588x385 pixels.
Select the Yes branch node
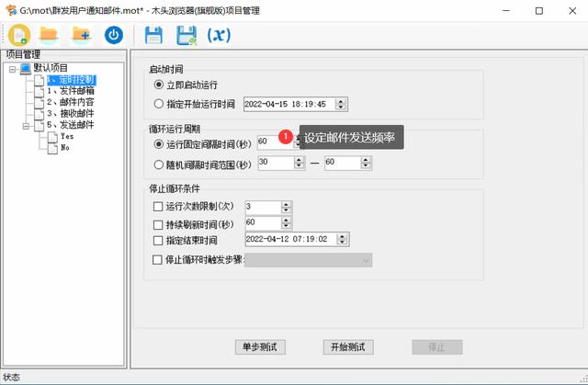click(67, 136)
